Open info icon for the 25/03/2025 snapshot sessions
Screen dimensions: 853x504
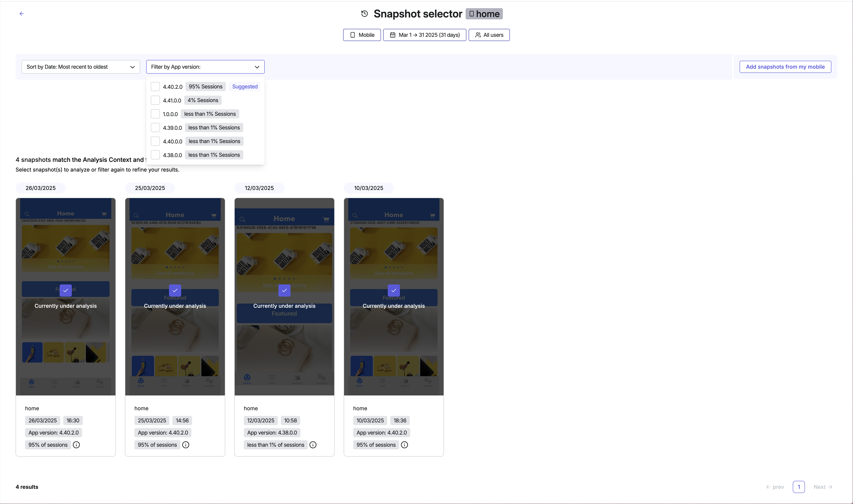(x=186, y=445)
